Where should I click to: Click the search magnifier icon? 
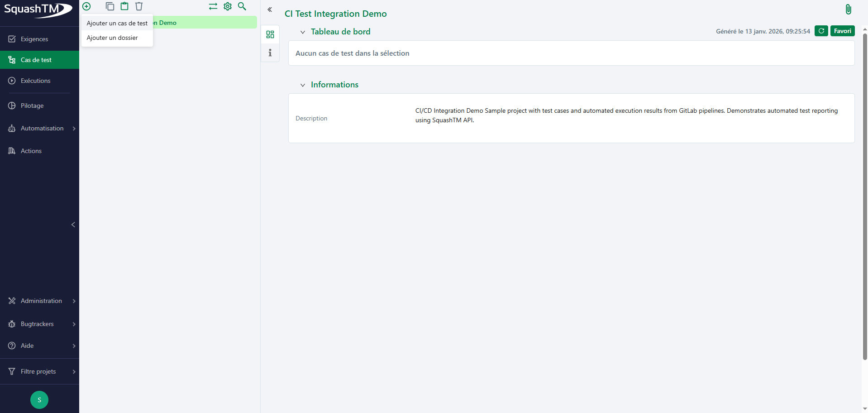[242, 6]
